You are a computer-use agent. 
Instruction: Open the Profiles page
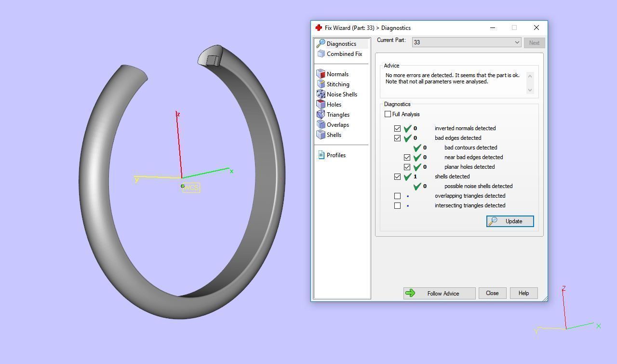point(336,155)
